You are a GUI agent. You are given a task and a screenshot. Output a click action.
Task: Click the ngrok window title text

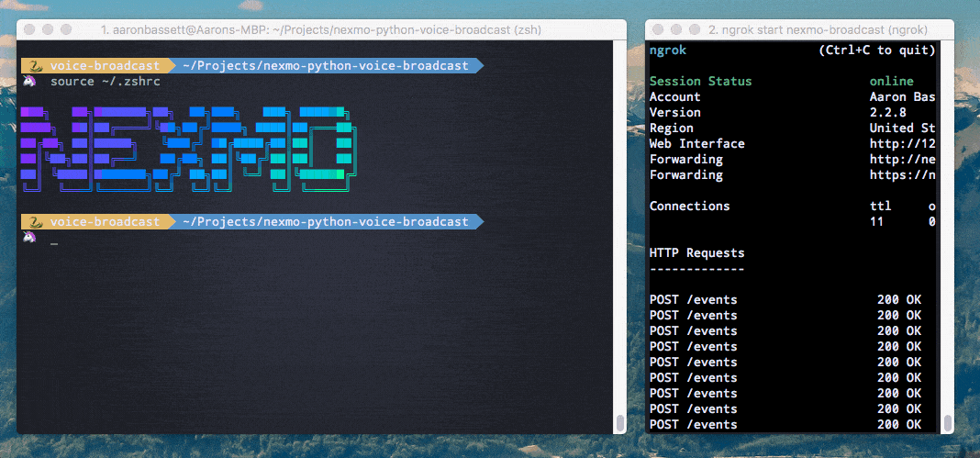(x=818, y=29)
